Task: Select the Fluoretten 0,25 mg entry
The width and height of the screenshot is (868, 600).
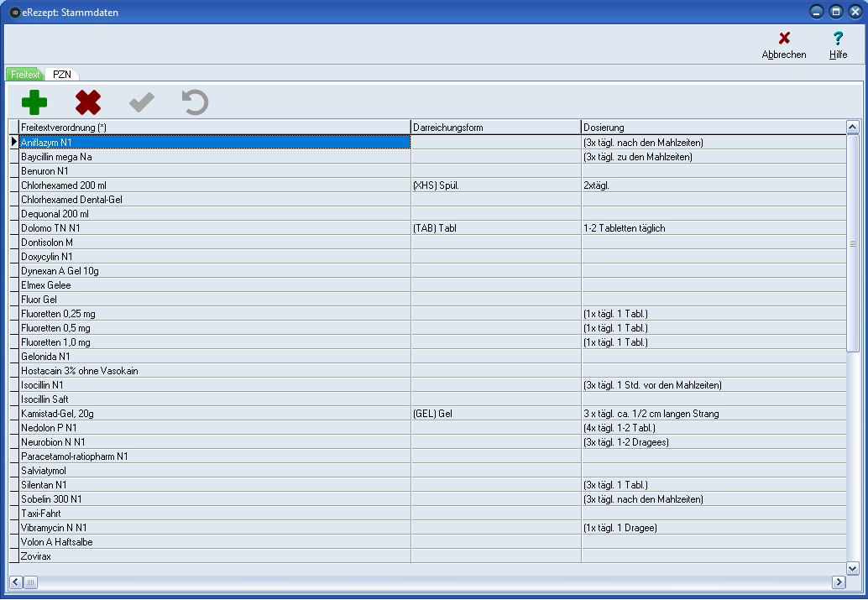Action: click(x=215, y=314)
